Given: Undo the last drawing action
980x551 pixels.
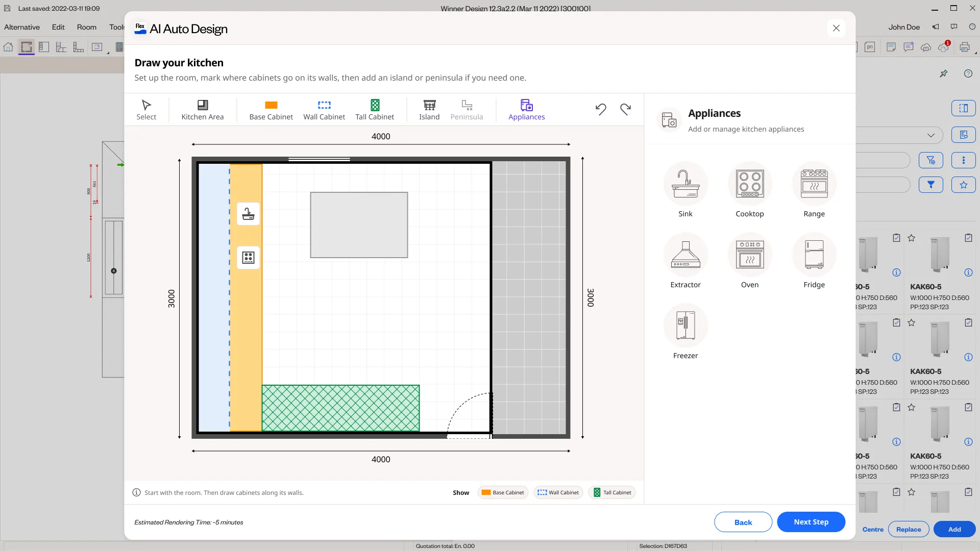Looking at the screenshot, I should [x=601, y=109].
